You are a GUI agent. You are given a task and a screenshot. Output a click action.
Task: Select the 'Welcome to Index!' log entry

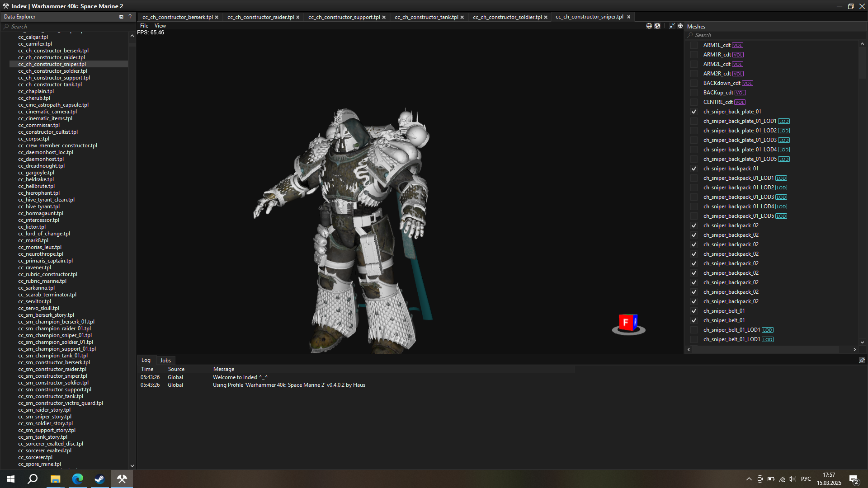pos(357,377)
